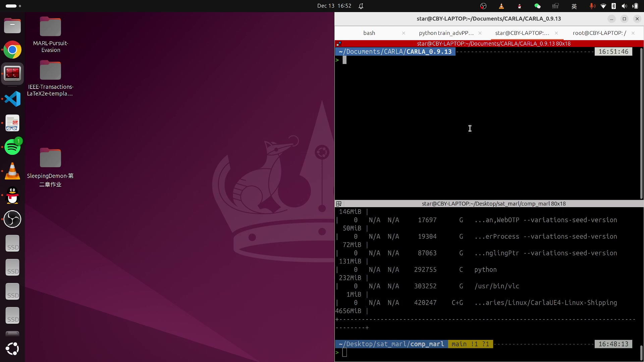Viewport: 644px width, 362px height.
Task: Open the Files manager dock icon
Action: coord(12,26)
